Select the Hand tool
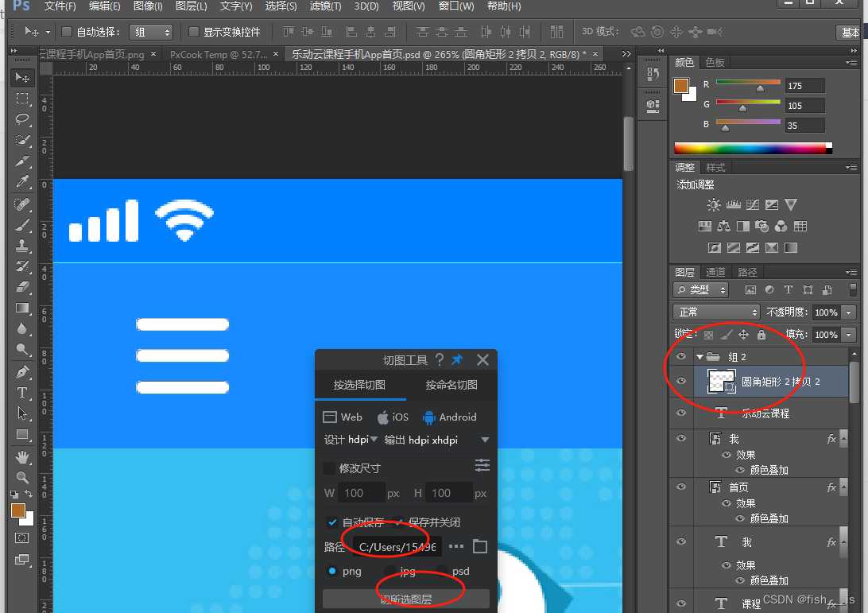868x613 pixels. (x=22, y=457)
